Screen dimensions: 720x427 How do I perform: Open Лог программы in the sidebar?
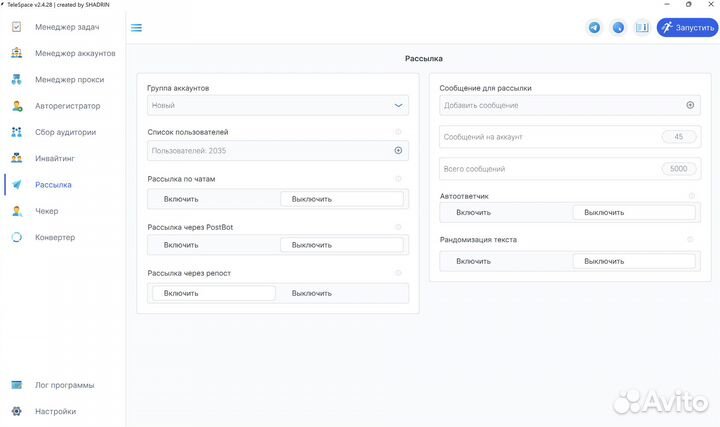(65, 385)
